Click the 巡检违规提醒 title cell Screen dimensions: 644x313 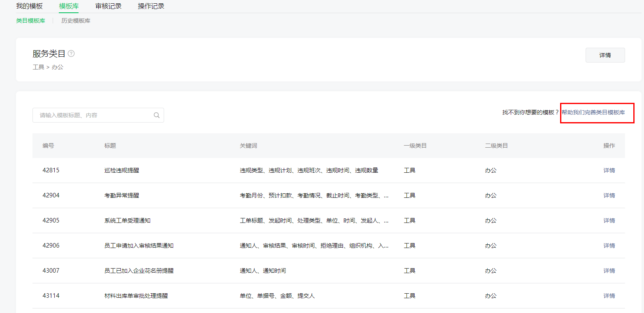pos(122,170)
